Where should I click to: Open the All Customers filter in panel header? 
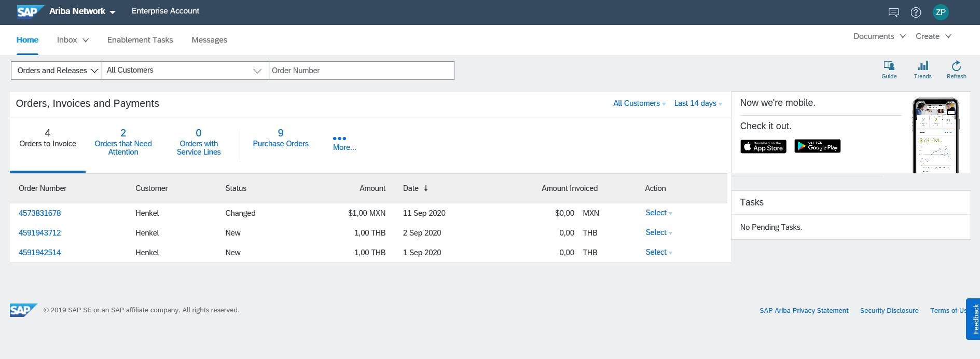tap(639, 103)
